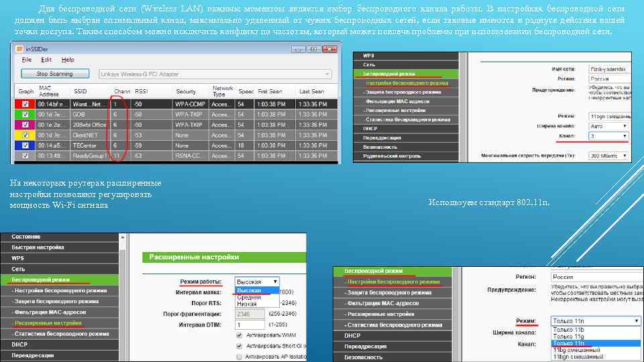Click sidebar scroll-up arrow beside Состояние
The height and width of the screenshot is (362, 644).
click(122, 237)
